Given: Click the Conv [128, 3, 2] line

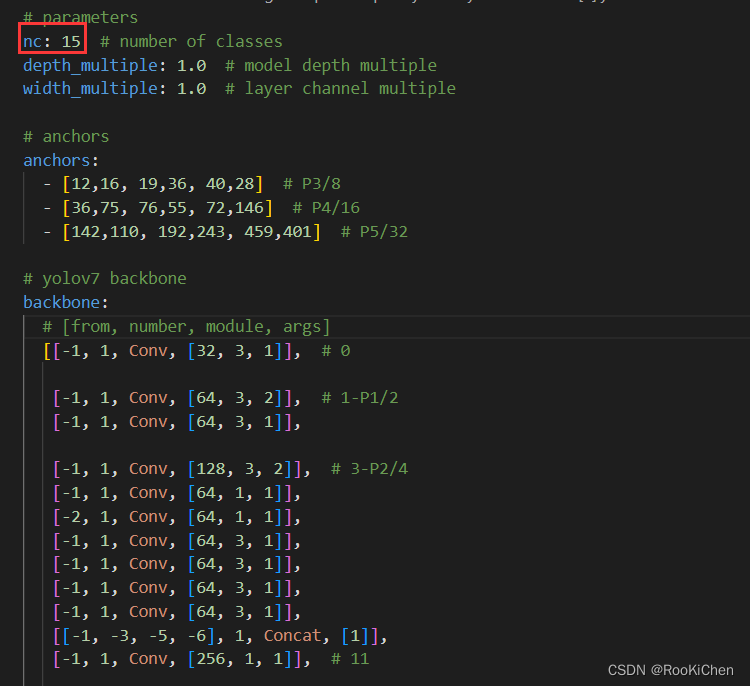Looking at the screenshot, I should [182, 469].
